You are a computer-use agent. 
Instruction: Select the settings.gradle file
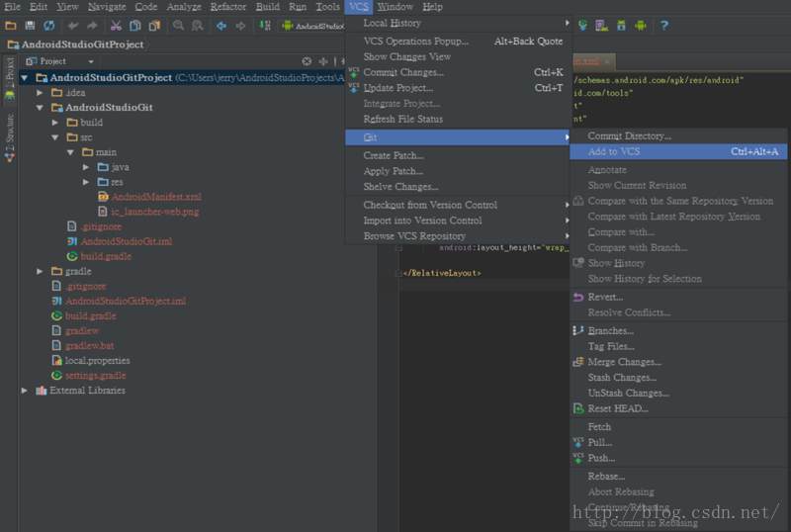[95, 376]
